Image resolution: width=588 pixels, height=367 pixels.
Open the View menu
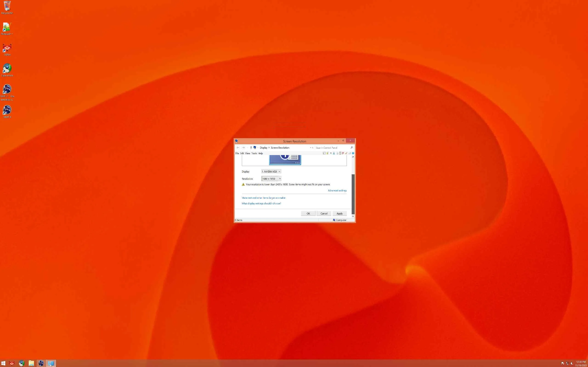click(247, 153)
